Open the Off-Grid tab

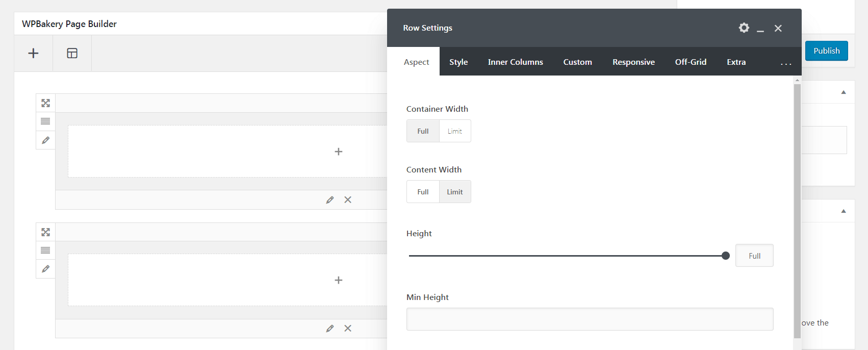coord(691,62)
